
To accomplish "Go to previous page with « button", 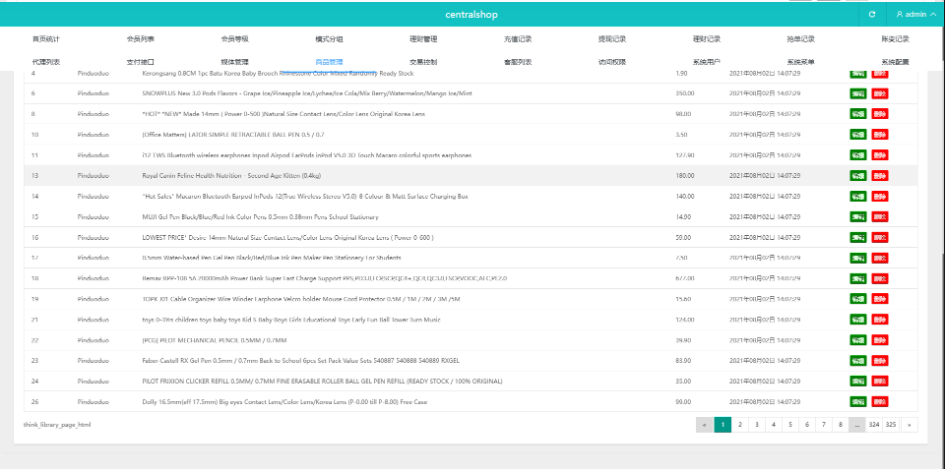I will click(705, 425).
